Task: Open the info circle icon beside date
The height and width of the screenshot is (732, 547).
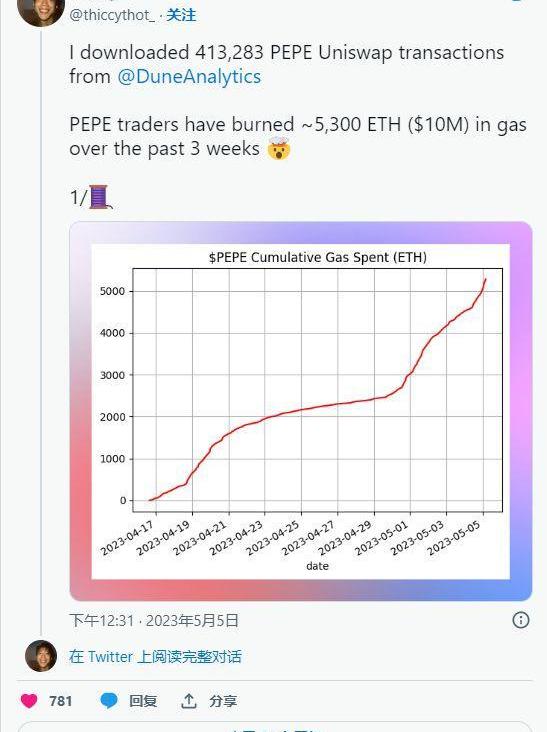Action: 521,620
